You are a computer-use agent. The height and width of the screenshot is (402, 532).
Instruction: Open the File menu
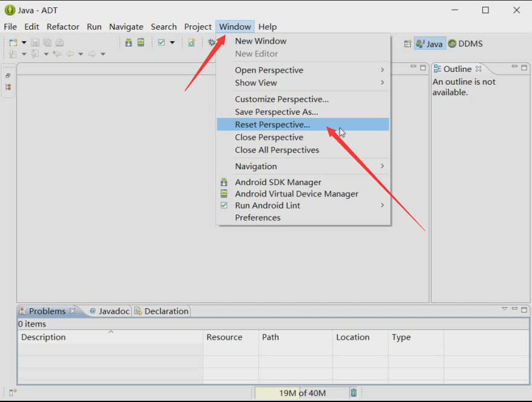pos(10,27)
